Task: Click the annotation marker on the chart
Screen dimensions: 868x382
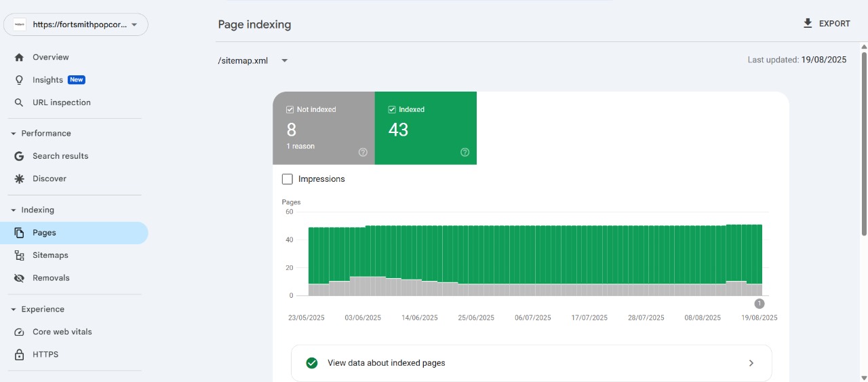Action: tap(759, 303)
